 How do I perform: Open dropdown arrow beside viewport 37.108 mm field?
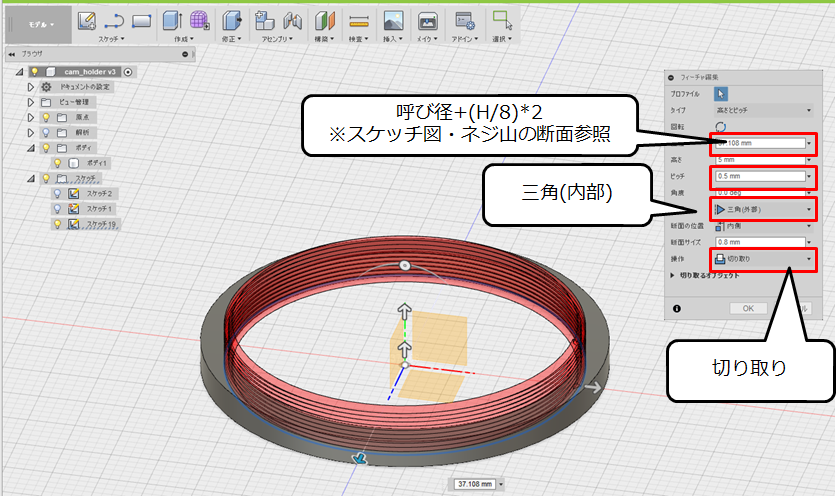[x=501, y=484]
